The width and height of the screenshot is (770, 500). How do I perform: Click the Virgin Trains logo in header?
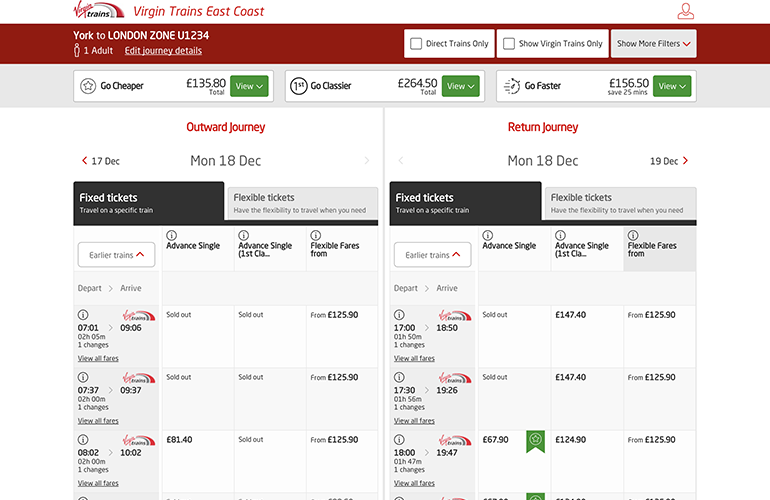(x=99, y=10)
